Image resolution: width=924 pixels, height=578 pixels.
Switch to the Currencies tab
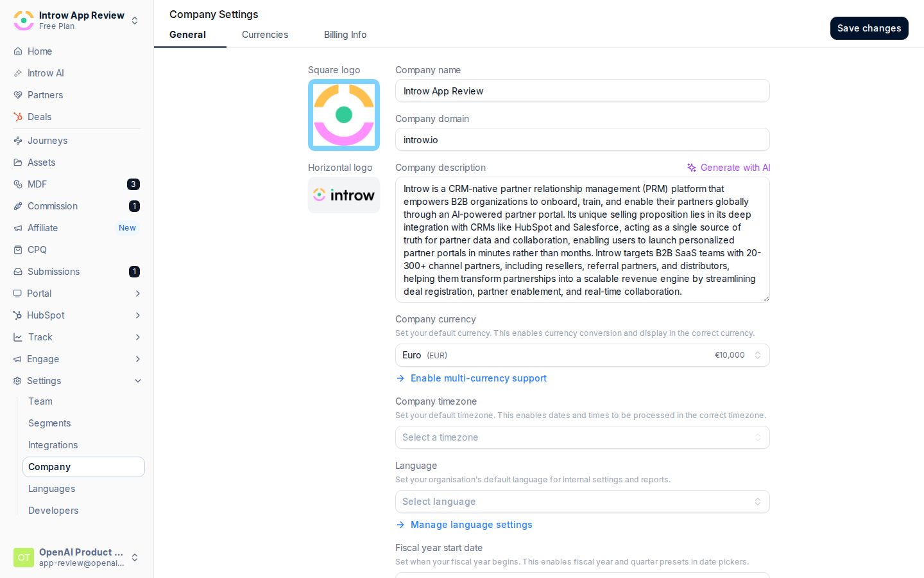(x=265, y=35)
